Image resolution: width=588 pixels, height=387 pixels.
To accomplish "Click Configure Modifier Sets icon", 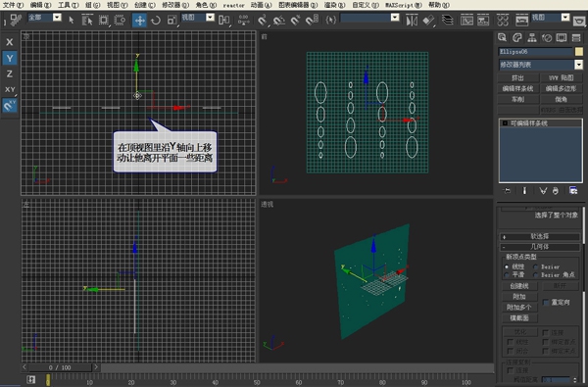I will (573, 191).
